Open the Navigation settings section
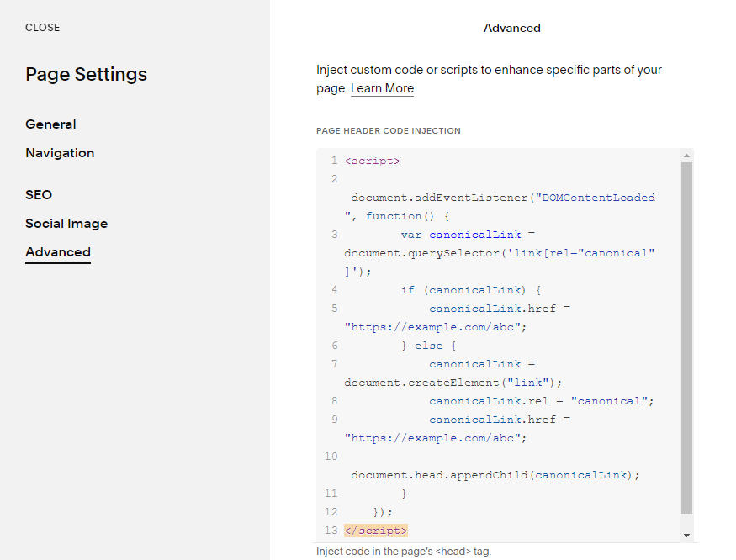The image size is (736, 560). [x=60, y=152]
